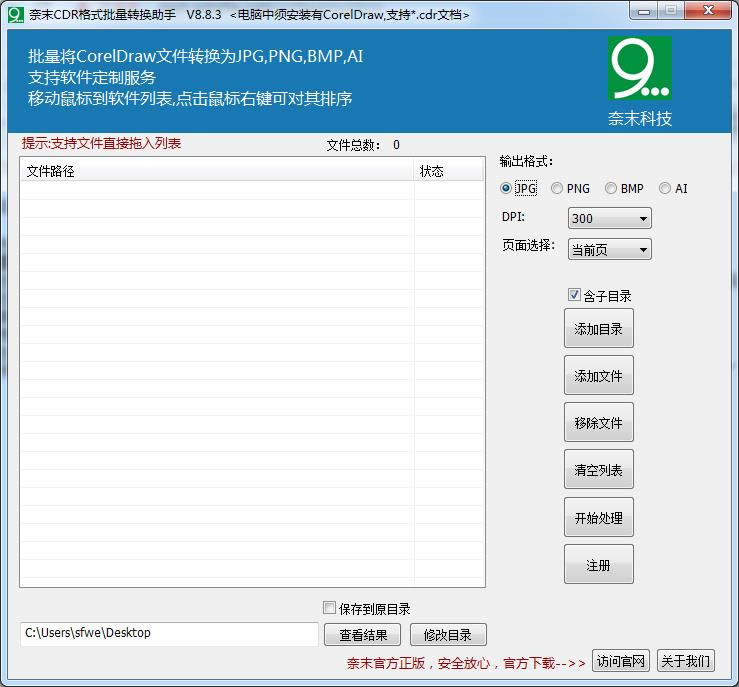Click the 奈末官方正版 official download text
This screenshot has width=739, height=687.
coord(466,663)
